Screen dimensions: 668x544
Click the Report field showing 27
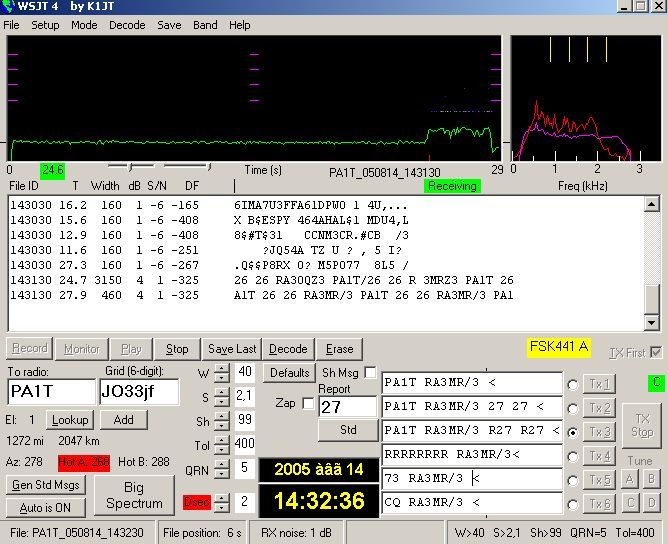(348, 406)
